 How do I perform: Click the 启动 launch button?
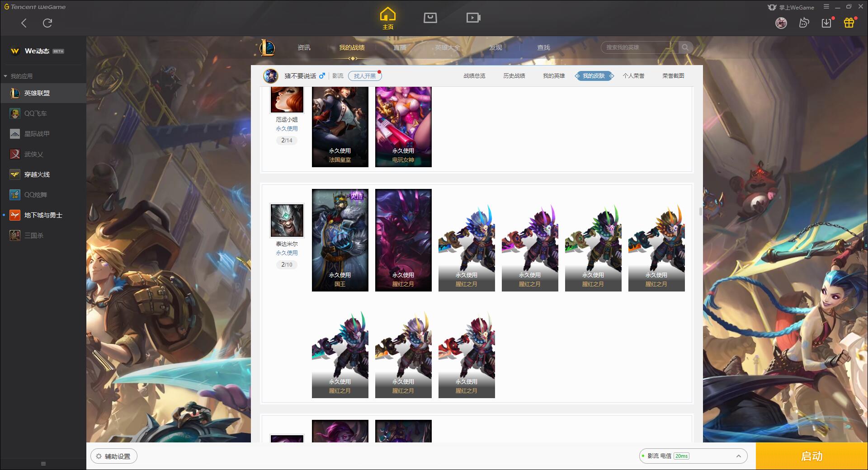[x=811, y=456]
